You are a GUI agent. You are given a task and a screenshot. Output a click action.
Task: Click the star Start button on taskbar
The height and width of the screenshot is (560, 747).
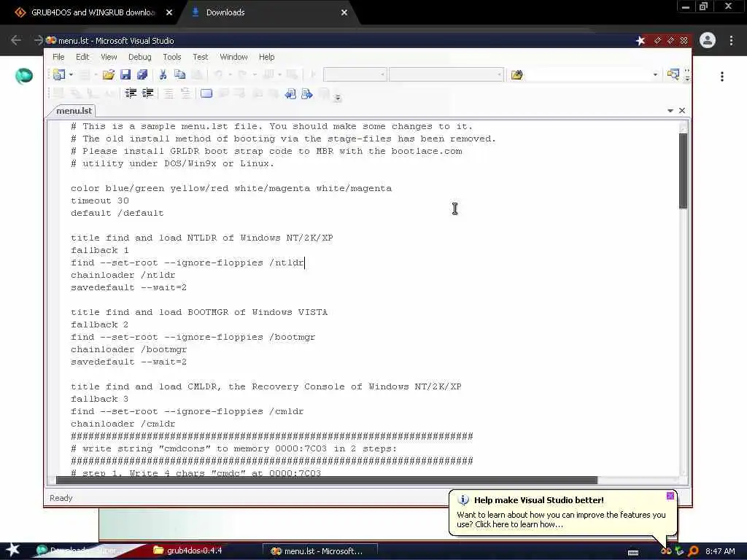pos(12,550)
